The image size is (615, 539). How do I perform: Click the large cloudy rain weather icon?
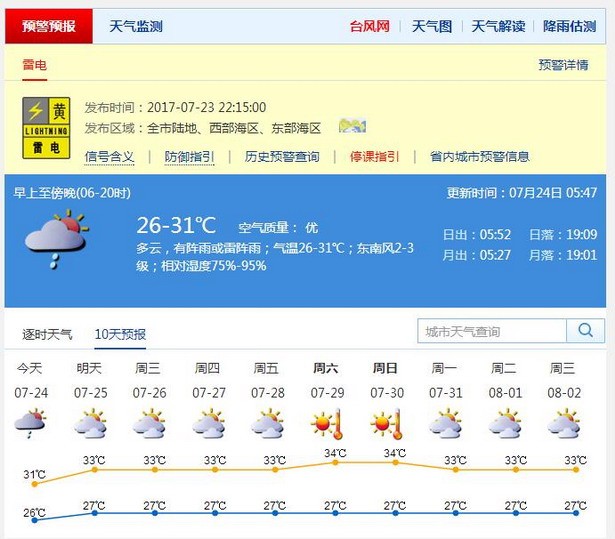(56, 234)
